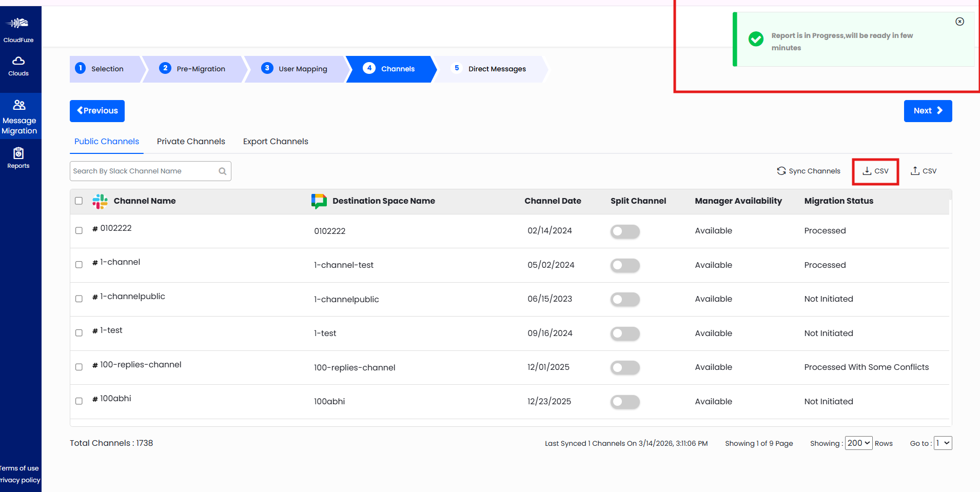The width and height of the screenshot is (980, 492).
Task: Click the Next button
Action: tap(928, 111)
